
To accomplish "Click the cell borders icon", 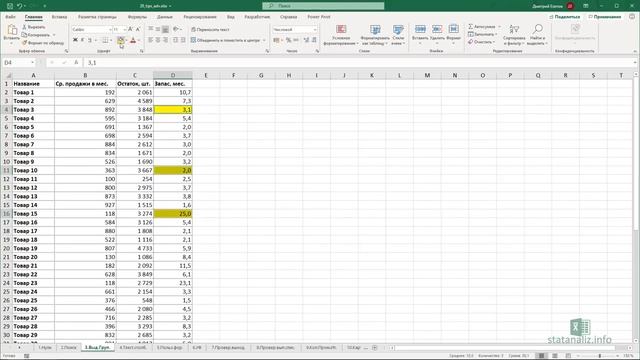I will point(105,40).
